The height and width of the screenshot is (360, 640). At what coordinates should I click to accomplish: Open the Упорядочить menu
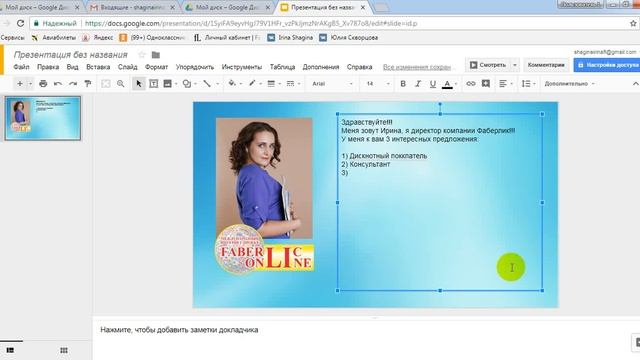[195, 67]
